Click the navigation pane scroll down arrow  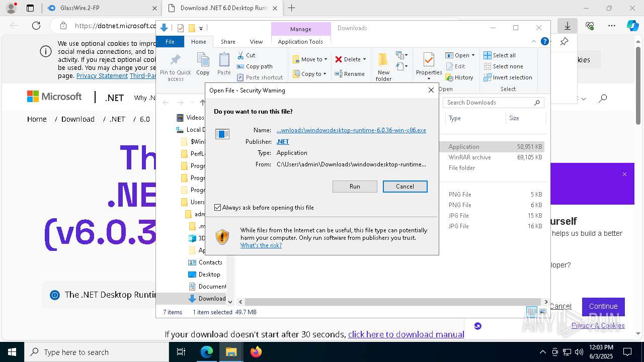click(x=230, y=302)
